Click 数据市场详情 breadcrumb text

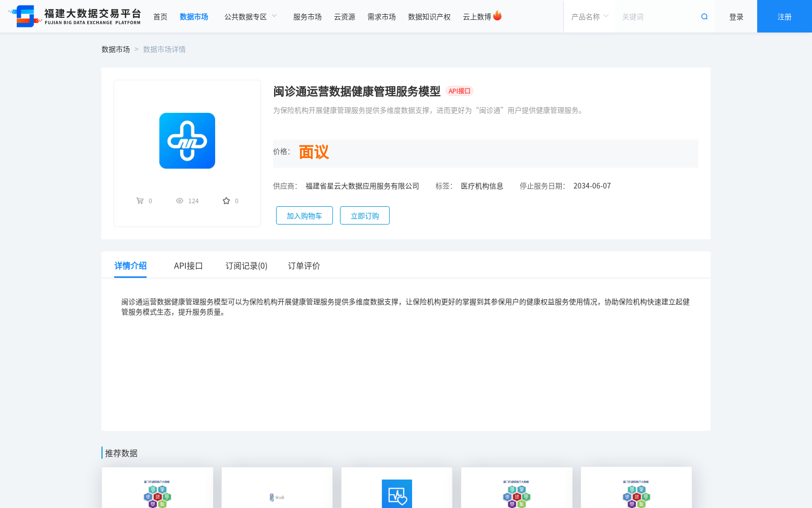click(x=164, y=49)
